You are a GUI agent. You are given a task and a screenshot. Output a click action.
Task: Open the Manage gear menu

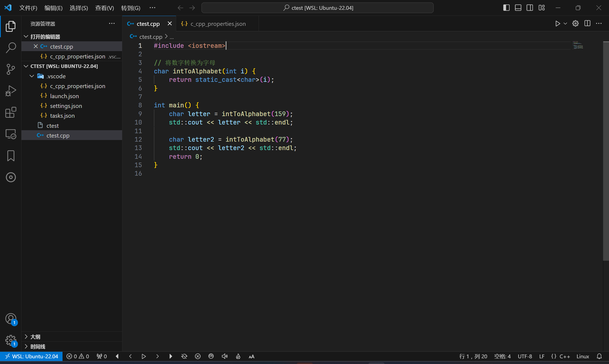[x=11, y=340]
